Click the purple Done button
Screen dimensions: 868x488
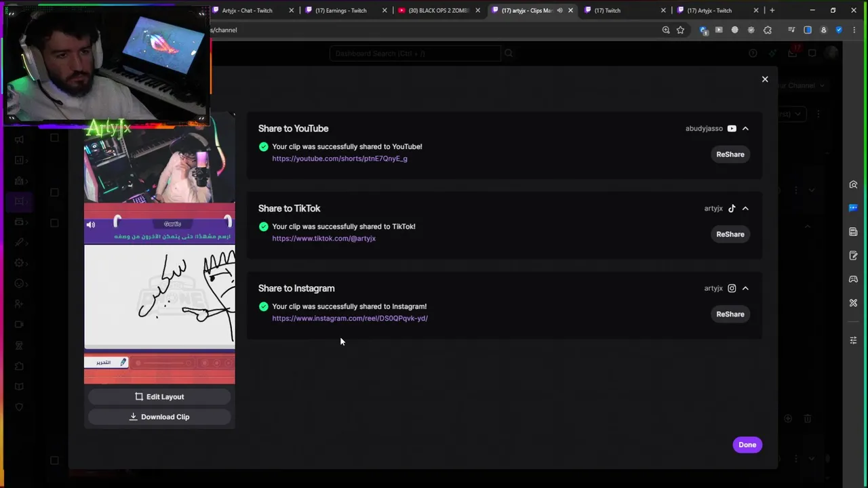point(747,445)
